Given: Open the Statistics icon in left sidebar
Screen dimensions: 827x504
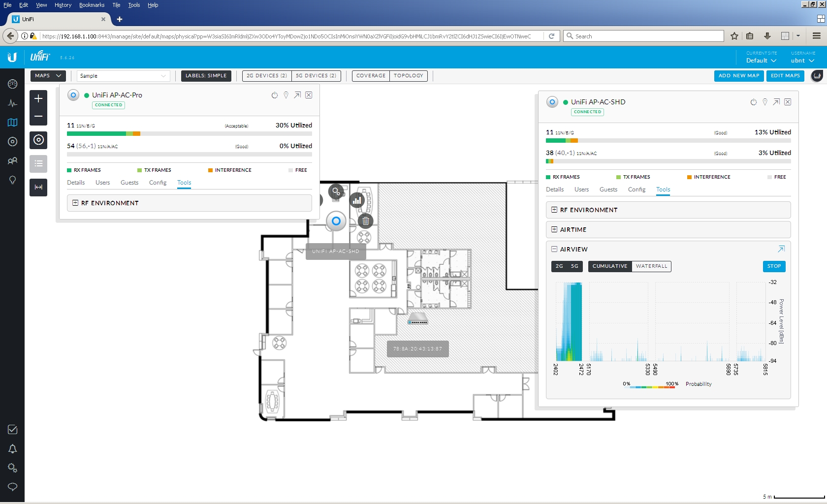Looking at the screenshot, I should [13, 103].
